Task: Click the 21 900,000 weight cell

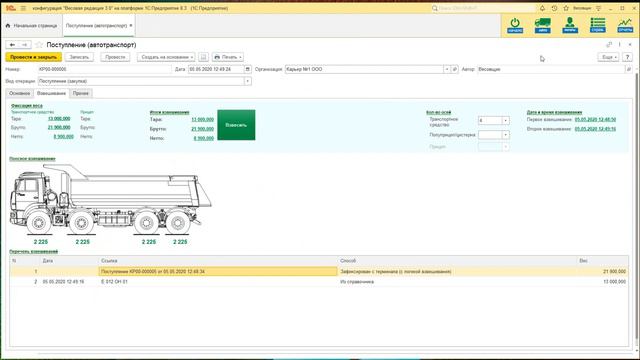Action: coord(602,271)
